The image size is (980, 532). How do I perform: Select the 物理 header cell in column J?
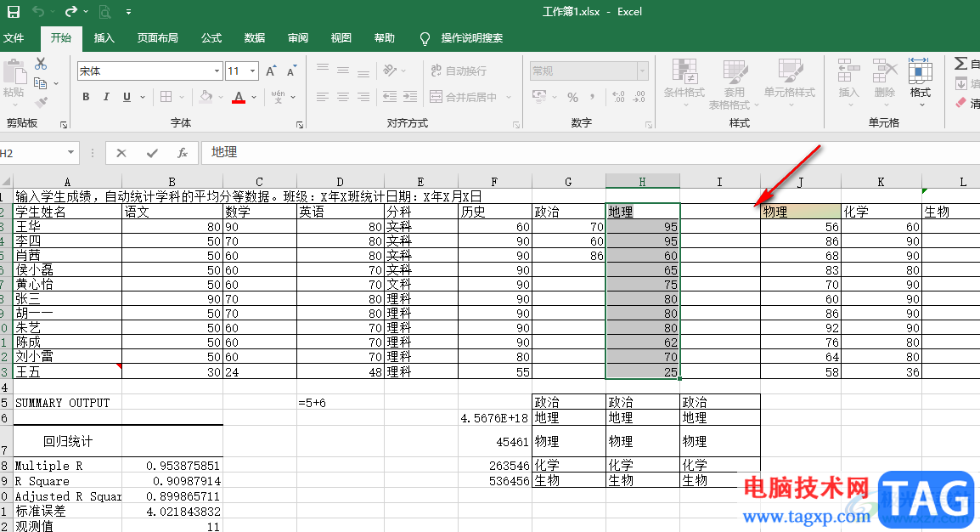click(x=800, y=212)
